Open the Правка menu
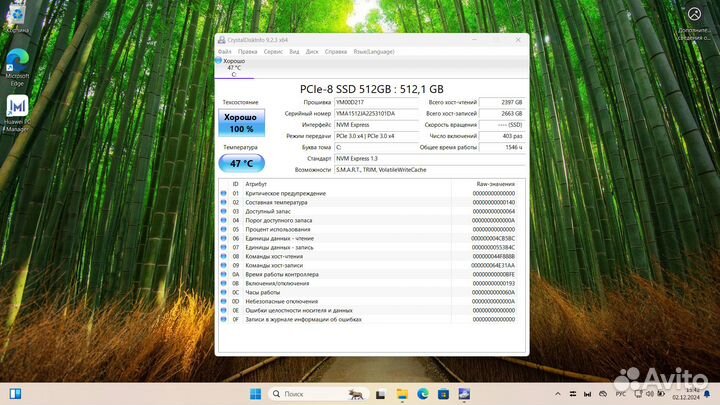The height and width of the screenshot is (405, 720). point(248,52)
